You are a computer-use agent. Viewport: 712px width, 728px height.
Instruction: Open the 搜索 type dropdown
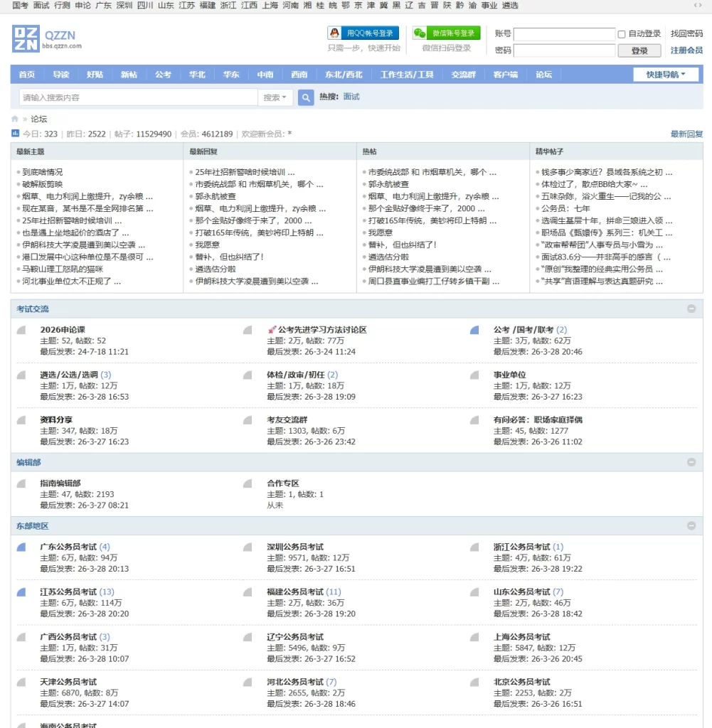click(x=276, y=97)
